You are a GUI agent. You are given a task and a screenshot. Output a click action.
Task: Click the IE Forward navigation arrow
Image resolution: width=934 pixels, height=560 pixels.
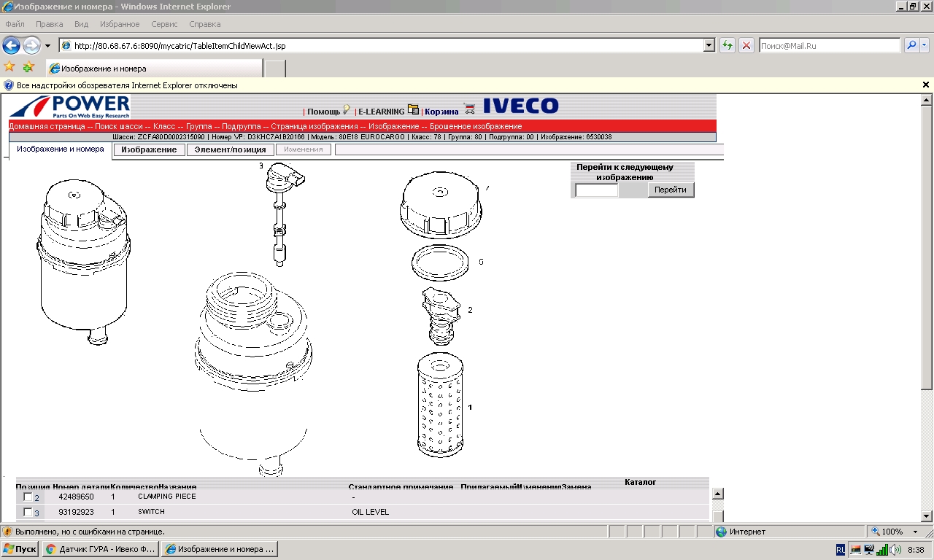point(31,45)
